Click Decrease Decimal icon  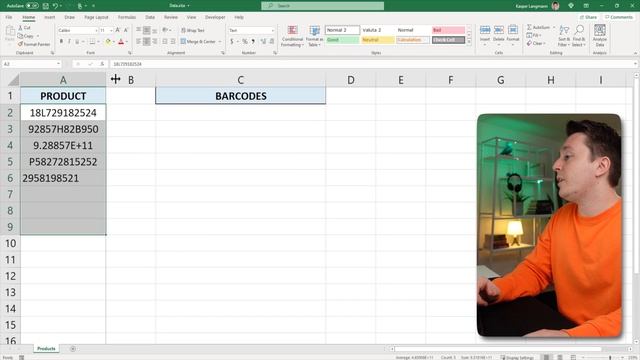click(x=272, y=41)
